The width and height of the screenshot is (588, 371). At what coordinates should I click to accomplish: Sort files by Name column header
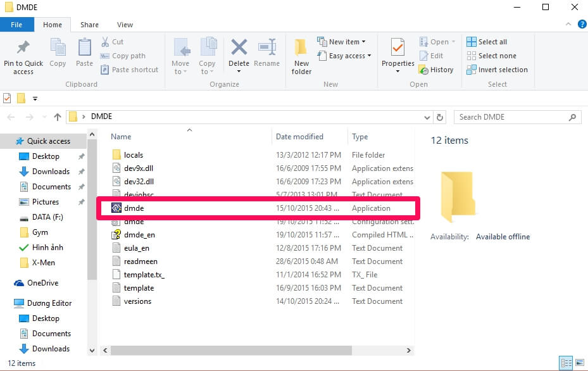(121, 137)
